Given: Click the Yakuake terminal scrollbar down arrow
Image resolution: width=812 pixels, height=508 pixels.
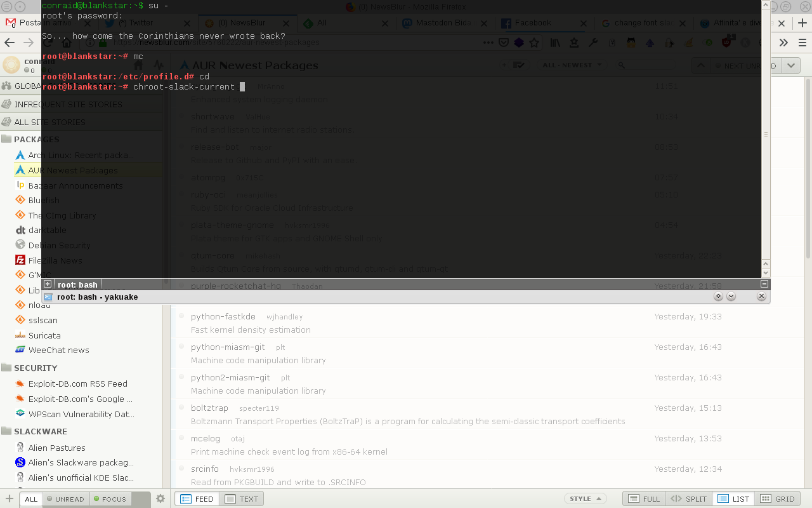Looking at the screenshot, I should [765, 272].
